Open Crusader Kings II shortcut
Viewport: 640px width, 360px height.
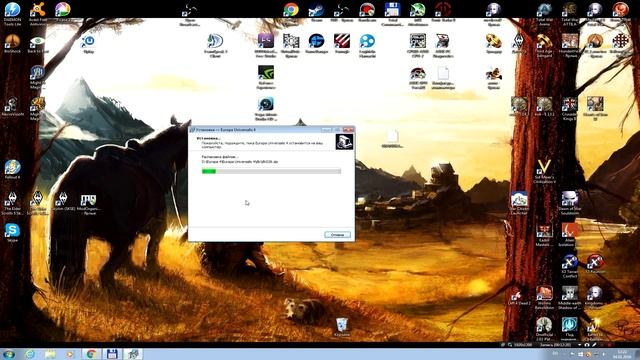(x=569, y=108)
